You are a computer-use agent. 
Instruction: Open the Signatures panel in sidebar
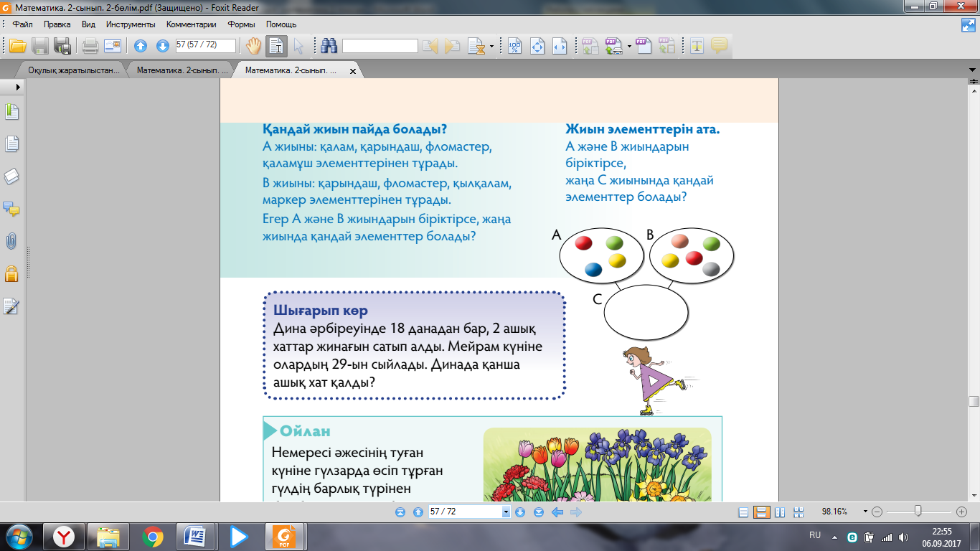11,306
